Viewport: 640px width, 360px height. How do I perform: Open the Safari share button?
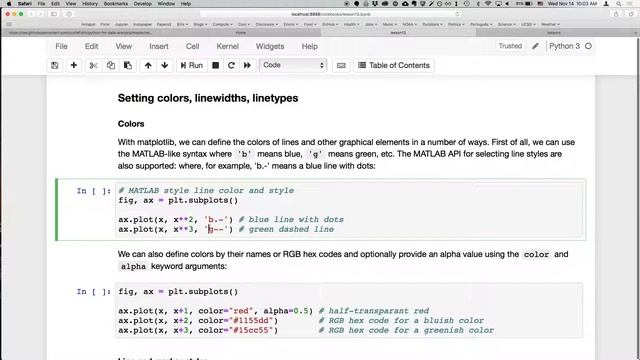tap(616, 14)
